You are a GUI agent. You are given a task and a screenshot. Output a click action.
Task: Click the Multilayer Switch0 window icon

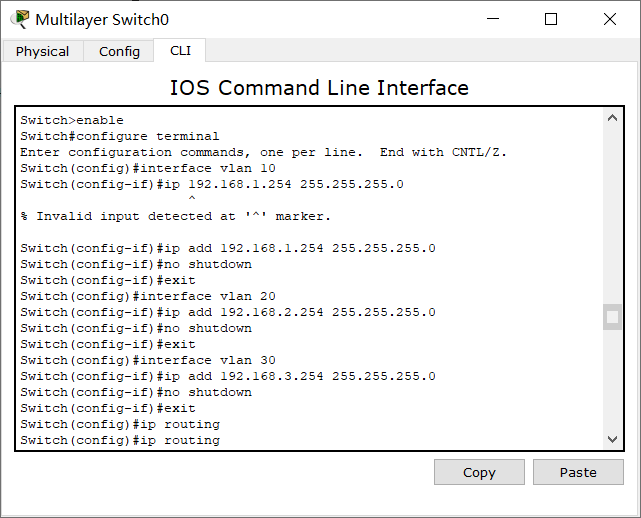20,19
